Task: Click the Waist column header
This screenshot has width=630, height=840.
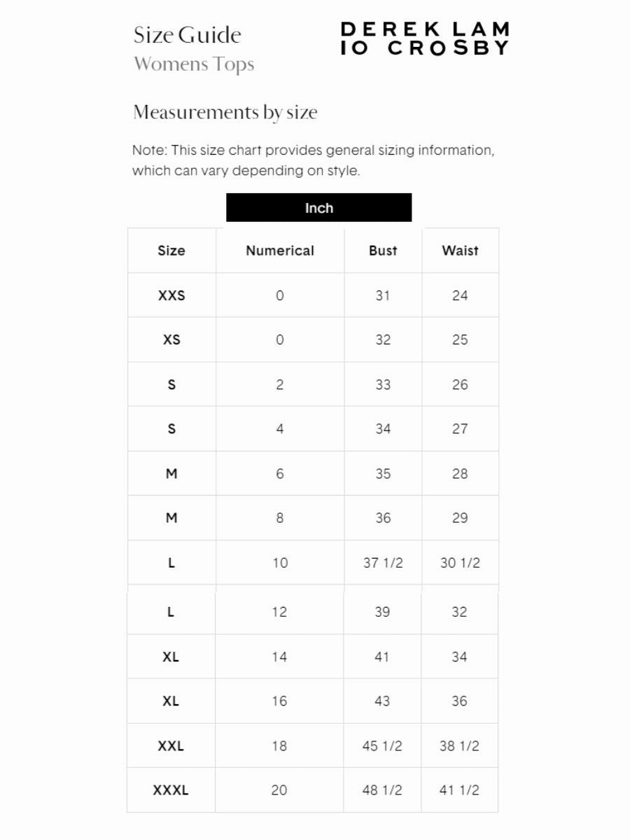Action: click(460, 251)
